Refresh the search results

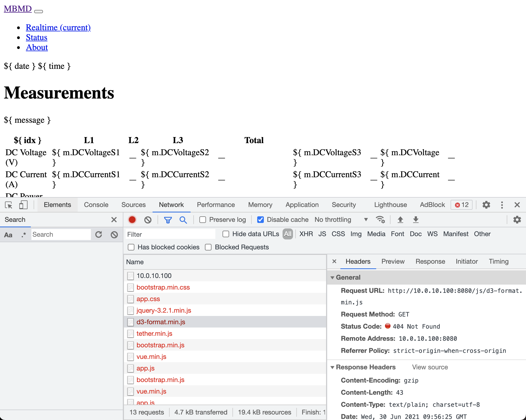tap(99, 234)
